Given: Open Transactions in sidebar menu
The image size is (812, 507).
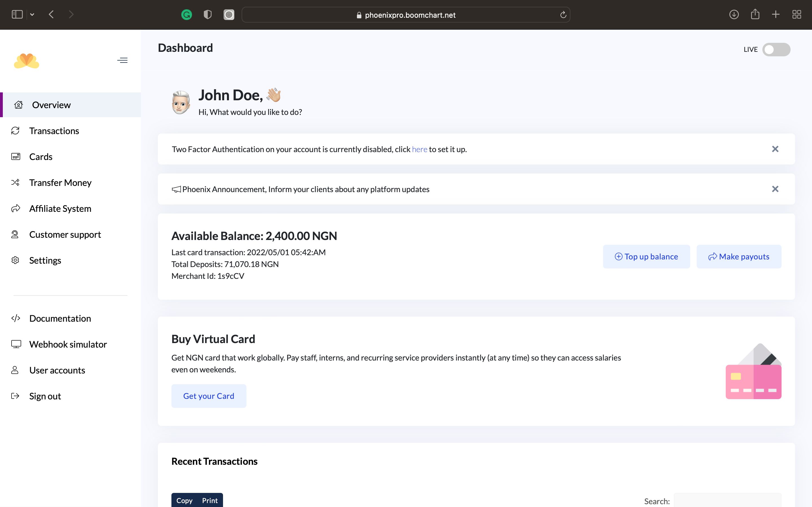Looking at the screenshot, I should coord(54,131).
